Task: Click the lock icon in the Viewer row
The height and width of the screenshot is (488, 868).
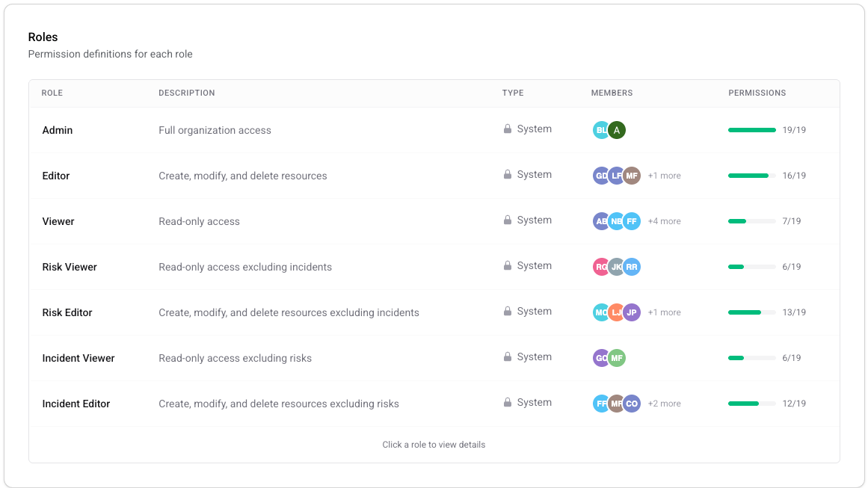Action: coord(507,220)
